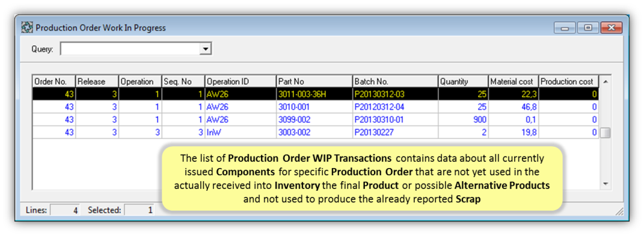Sort by the Order No. column header
Viewport: 644px width, 236px height.
click(x=54, y=81)
